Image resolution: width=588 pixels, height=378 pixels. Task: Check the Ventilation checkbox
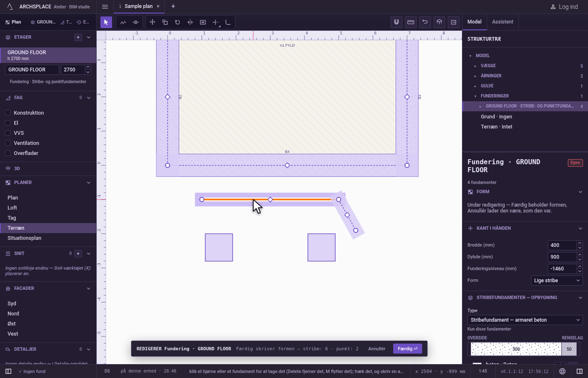pyautogui.click(x=8, y=143)
